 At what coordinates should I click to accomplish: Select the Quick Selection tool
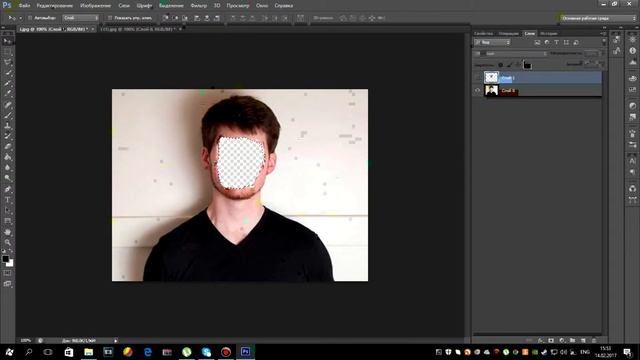tap(7, 73)
